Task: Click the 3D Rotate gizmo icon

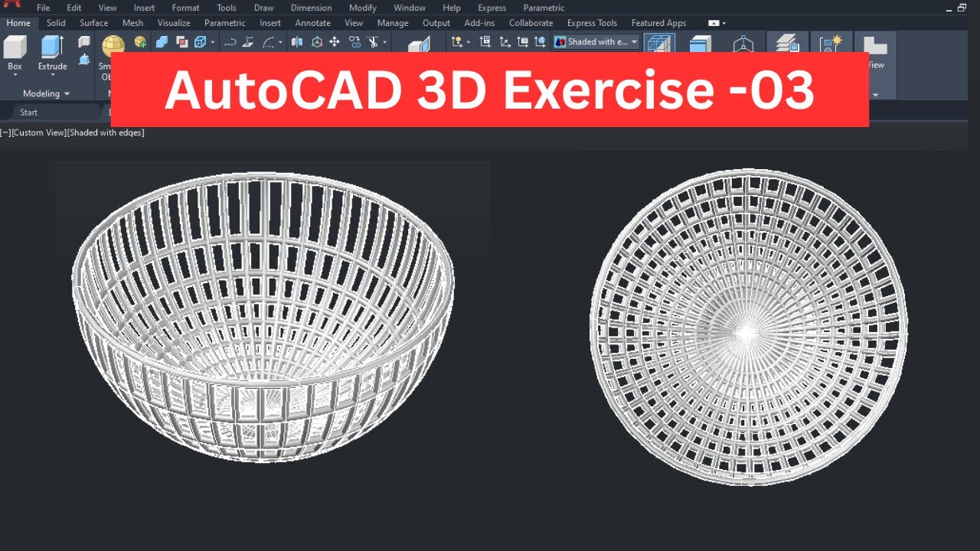Action: click(316, 42)
